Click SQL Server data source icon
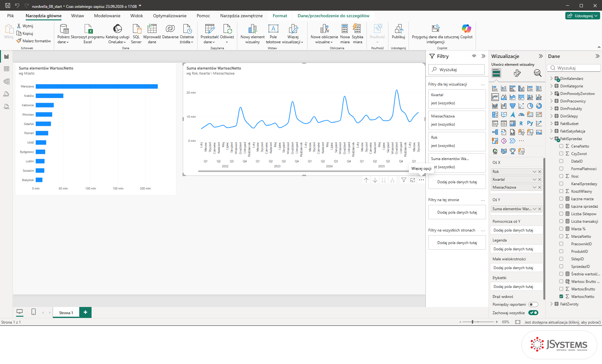 pos(136,34)
